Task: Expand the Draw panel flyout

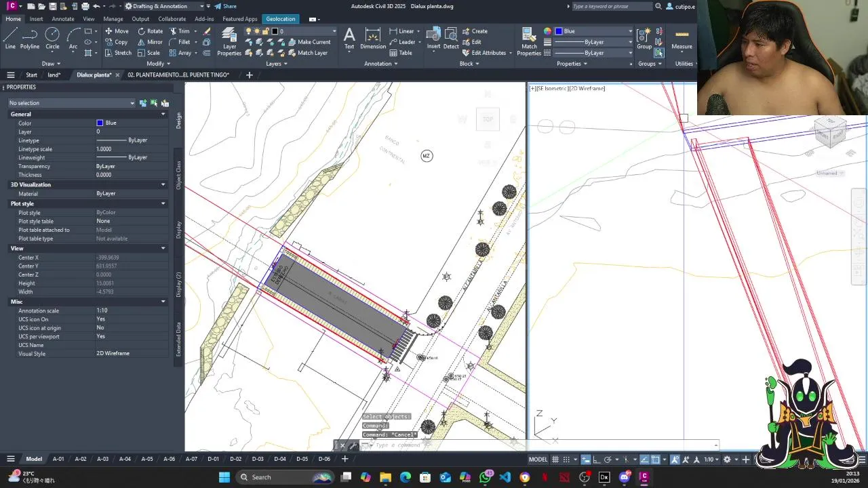Action: (x=51, y=64)
